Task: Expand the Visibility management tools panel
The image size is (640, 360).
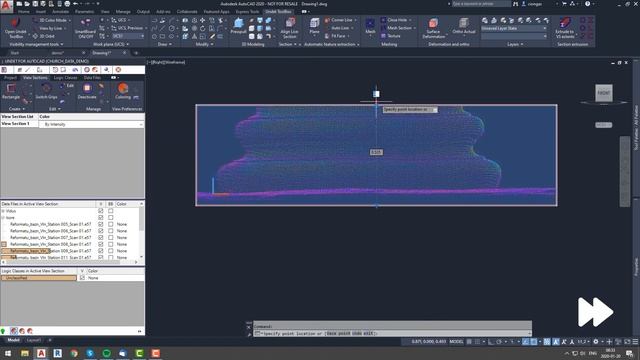Action: [36, 44]
